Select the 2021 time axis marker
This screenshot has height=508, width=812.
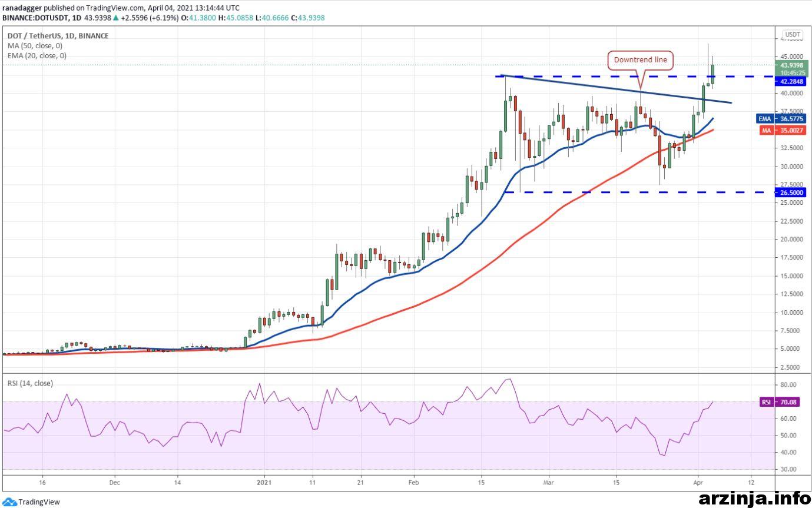pyautogui.click(x=264, y=481)
